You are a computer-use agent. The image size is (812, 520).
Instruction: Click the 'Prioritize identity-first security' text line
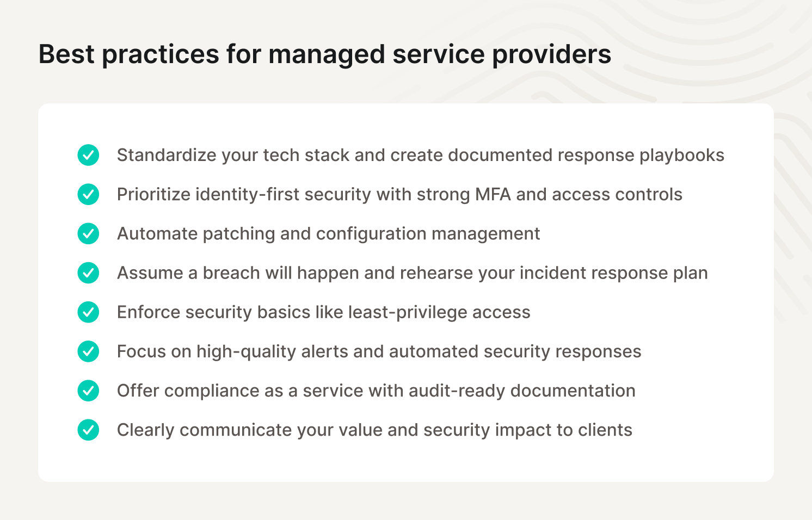click(399, 194)
